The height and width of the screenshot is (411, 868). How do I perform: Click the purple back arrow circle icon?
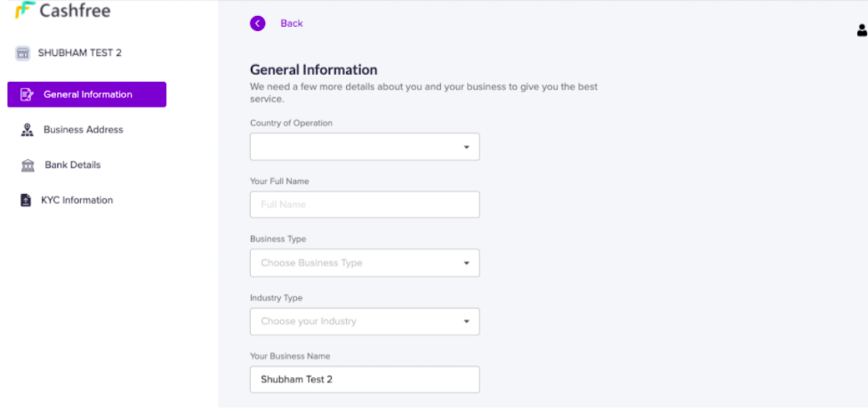pos(258,23)
